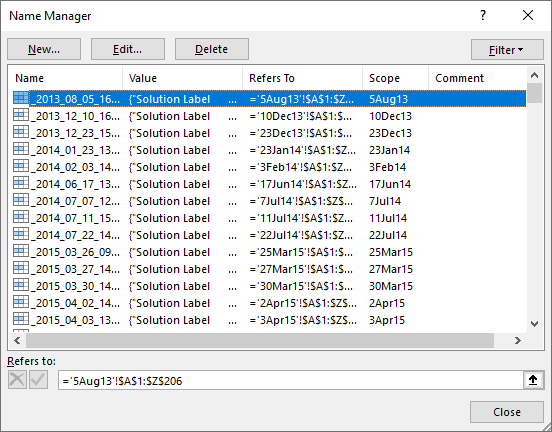
Task: Click the collapse dialog arrow in Refers to box
Action: tap(533, 380)
